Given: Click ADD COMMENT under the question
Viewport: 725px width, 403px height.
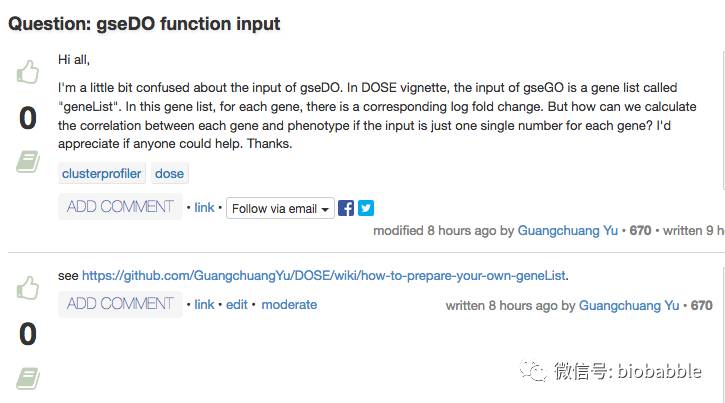Looking at the screenshot, I should (120, 207).
